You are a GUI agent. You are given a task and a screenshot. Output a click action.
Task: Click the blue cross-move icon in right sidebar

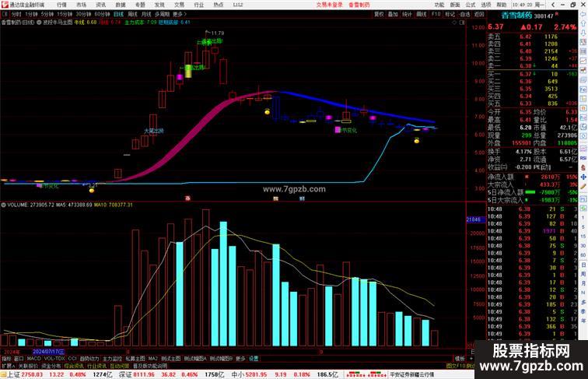pyautogui.click(x=583, y=177)
